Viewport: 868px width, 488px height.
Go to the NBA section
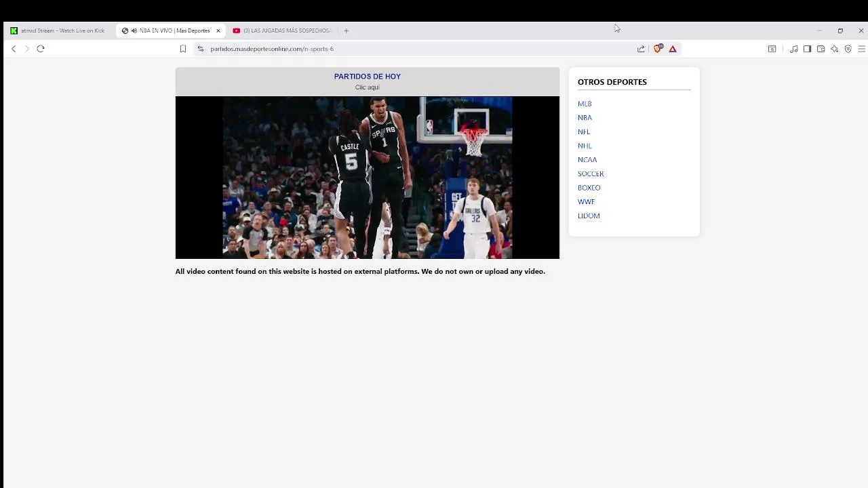tap(585, 118)
